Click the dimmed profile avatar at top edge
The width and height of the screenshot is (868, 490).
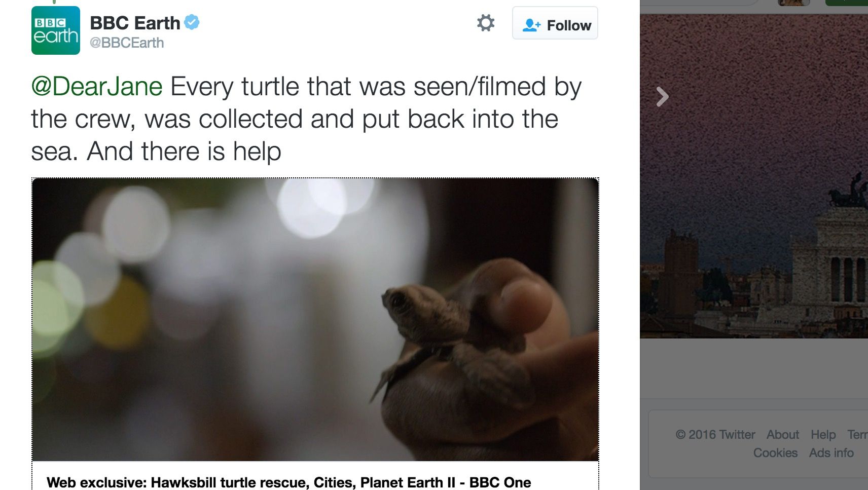793,3
